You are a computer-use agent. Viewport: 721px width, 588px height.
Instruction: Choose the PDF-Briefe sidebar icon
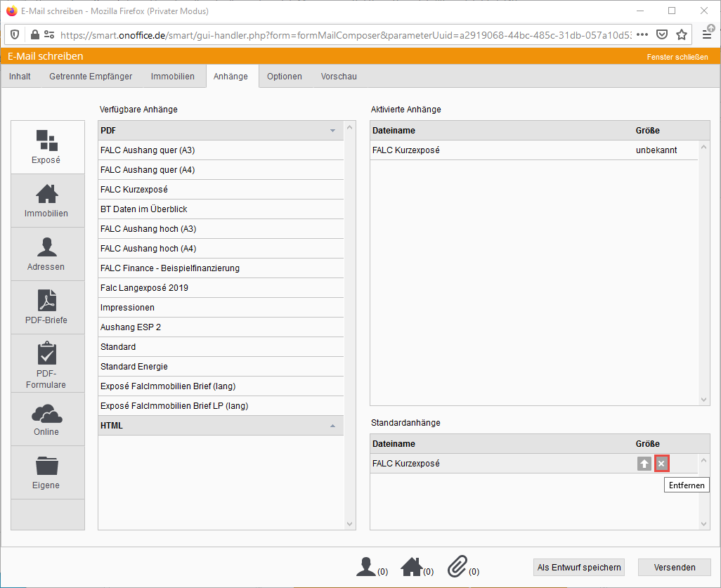(47, 307)
